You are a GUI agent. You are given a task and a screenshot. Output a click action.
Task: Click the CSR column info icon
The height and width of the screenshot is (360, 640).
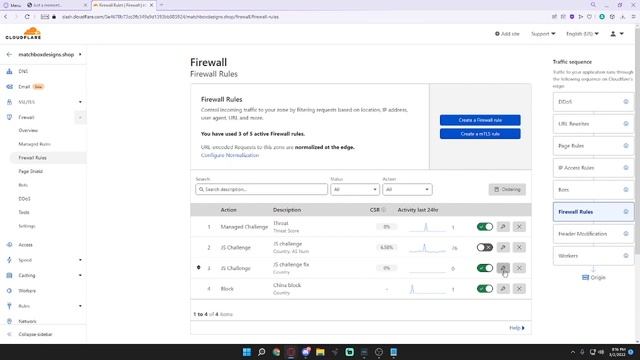pos(384,210)
